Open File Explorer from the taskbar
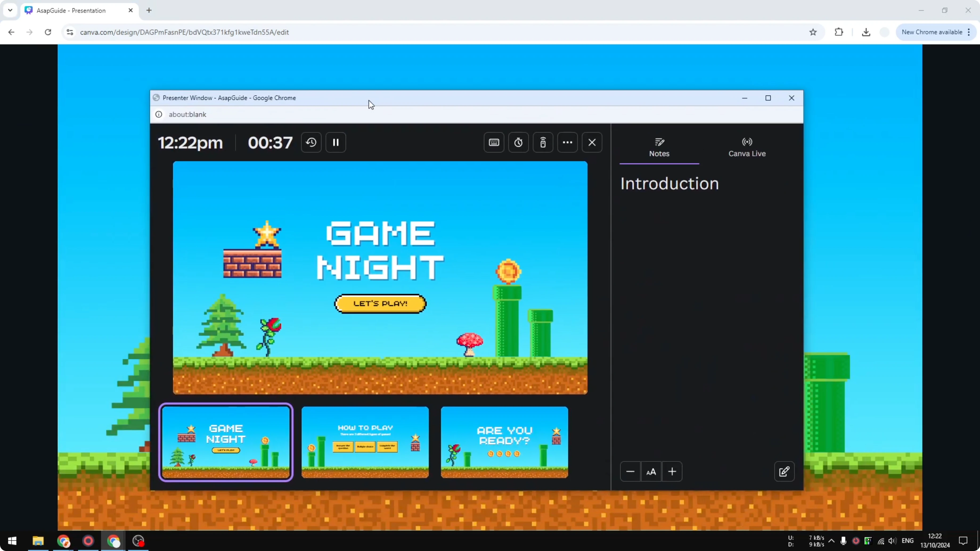 click(38, 541)
